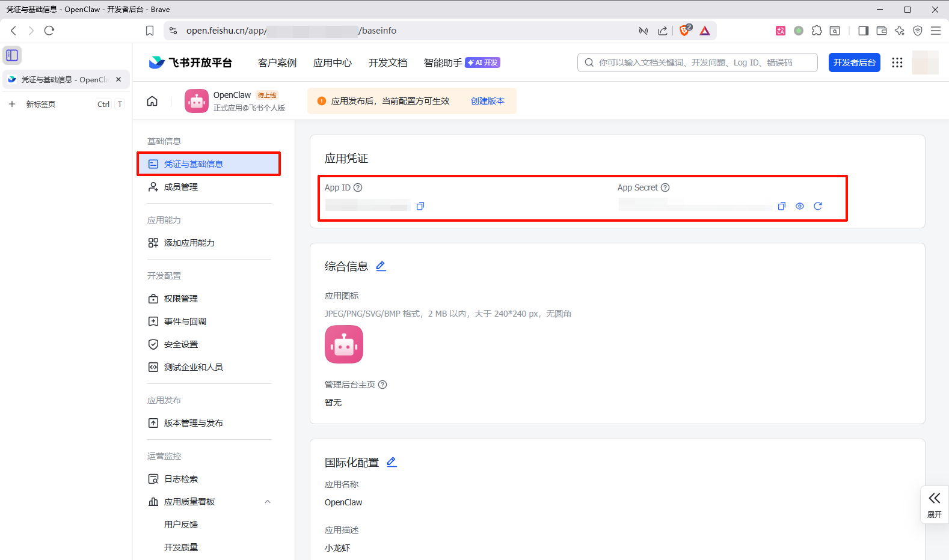This screenshot has height=560, width=949.
Task: Select 事件与回调 sidebar item
Action: point(185,321)
